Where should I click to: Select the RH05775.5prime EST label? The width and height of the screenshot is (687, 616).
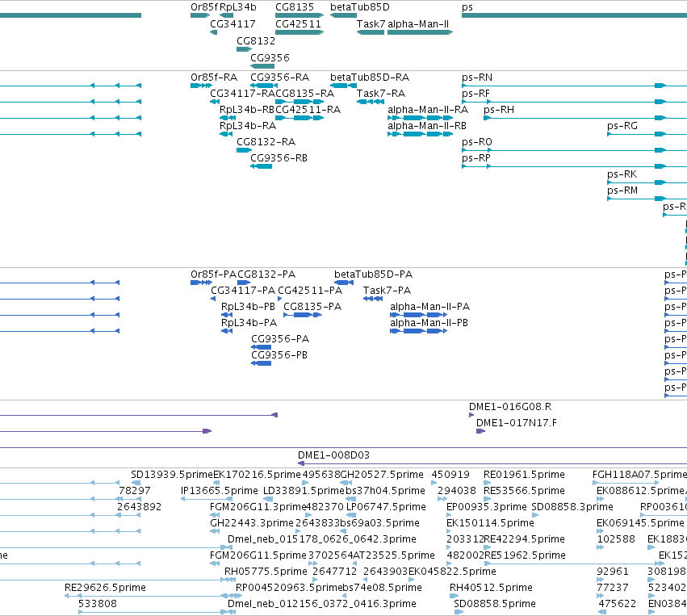tap(266, 572)
